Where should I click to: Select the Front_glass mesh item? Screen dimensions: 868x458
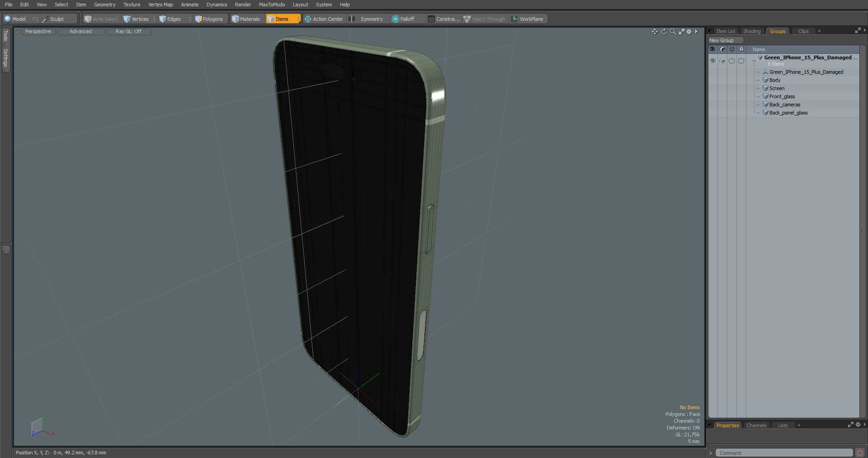pos(782,96)
